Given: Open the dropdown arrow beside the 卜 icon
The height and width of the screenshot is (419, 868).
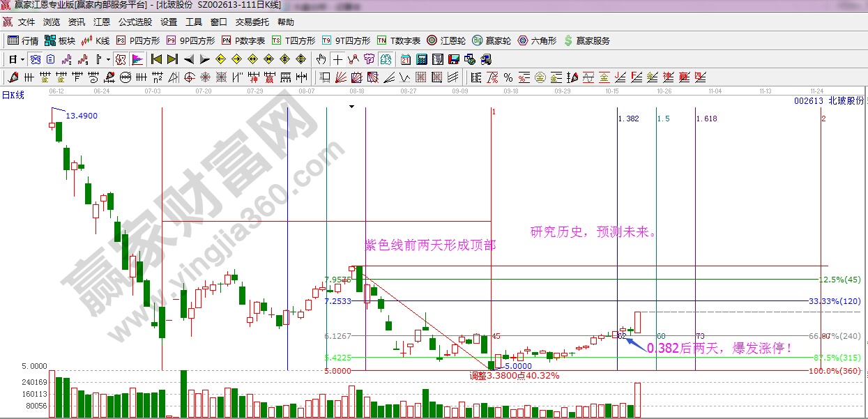Looking at the screenshot, I should [x=107, y=59].
